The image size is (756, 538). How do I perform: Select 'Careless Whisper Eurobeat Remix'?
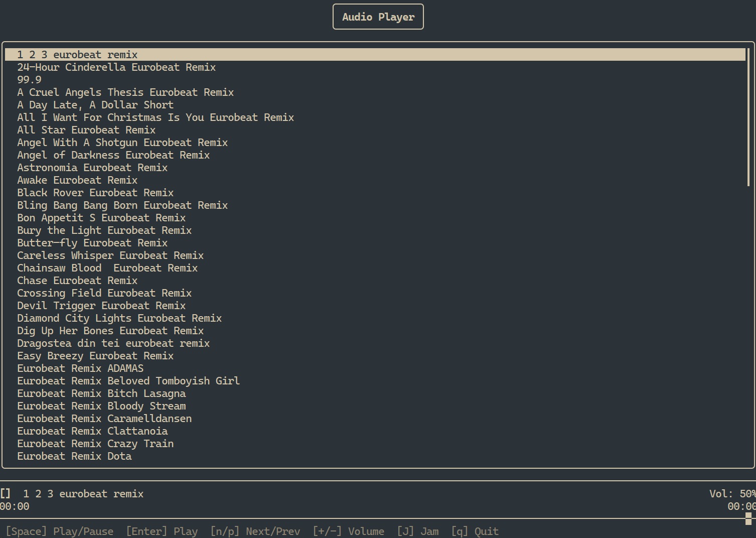coord(110,255)
